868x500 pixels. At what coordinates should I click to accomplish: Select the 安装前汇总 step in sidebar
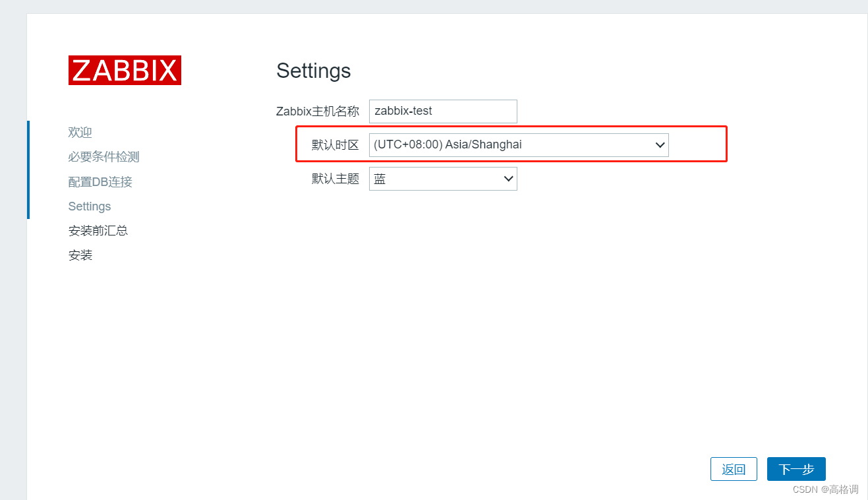[98, 231]
